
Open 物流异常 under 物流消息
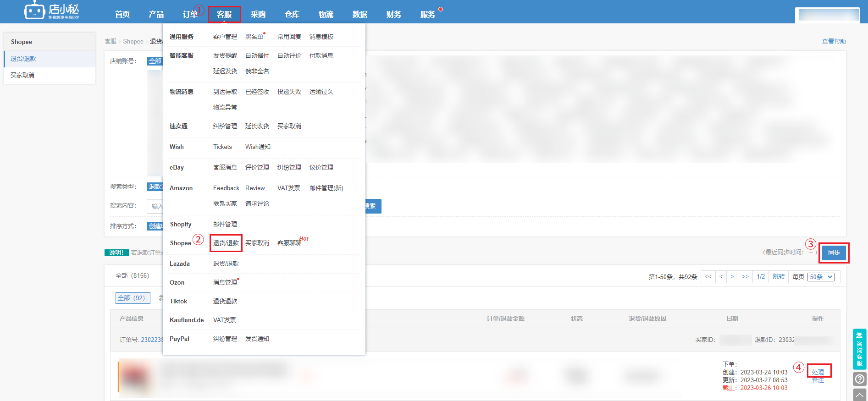tap(225, 107)
